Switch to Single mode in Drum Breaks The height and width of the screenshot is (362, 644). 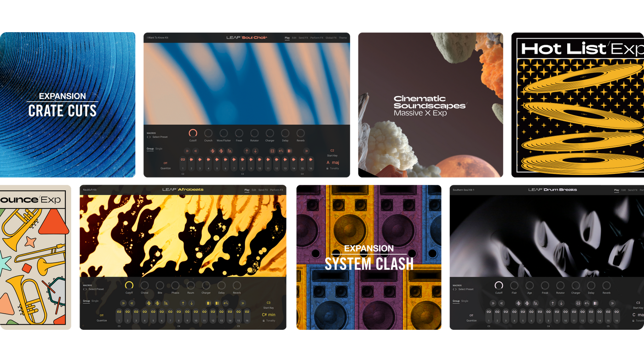coord(465,301)
